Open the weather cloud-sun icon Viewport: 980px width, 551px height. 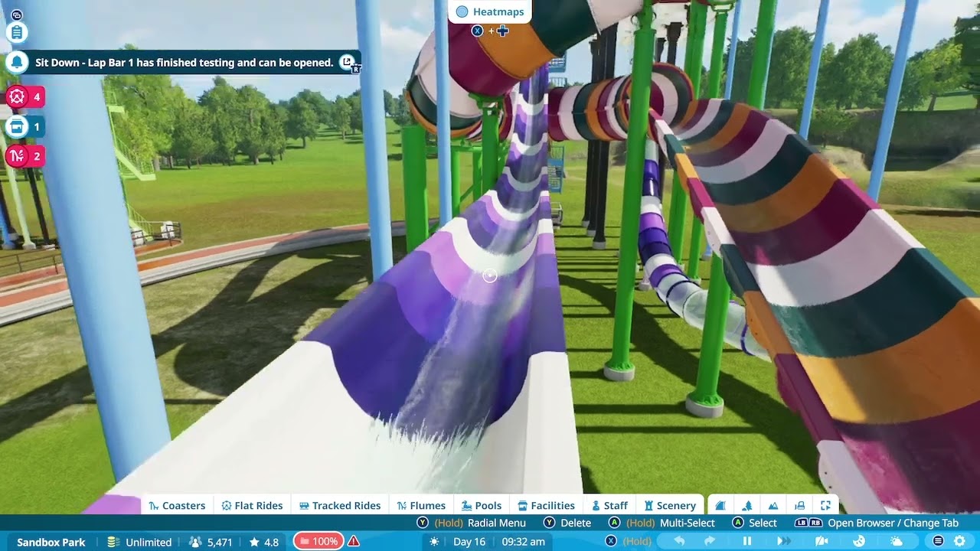[x=897, y=541]
